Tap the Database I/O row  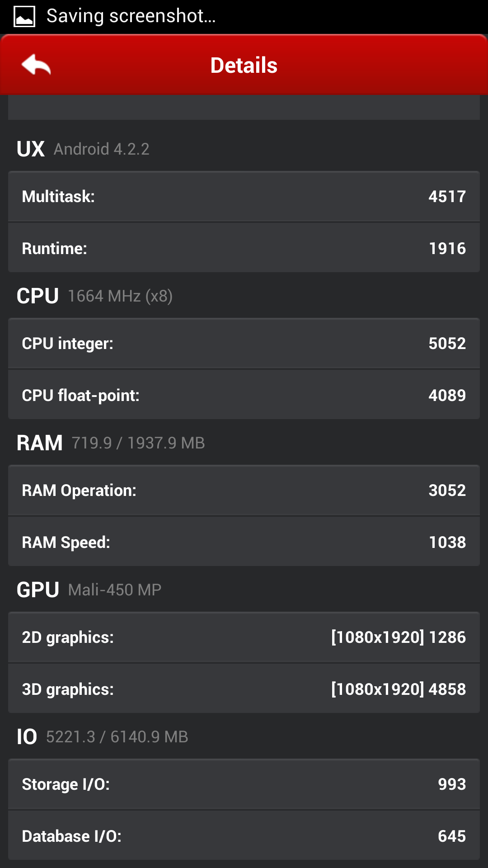pos(244,835)
